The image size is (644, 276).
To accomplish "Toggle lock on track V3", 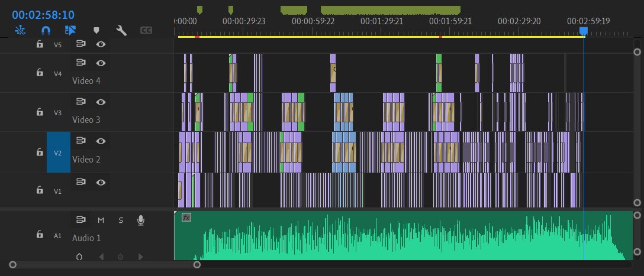I will pyautogui.click(x=40, y=112).
